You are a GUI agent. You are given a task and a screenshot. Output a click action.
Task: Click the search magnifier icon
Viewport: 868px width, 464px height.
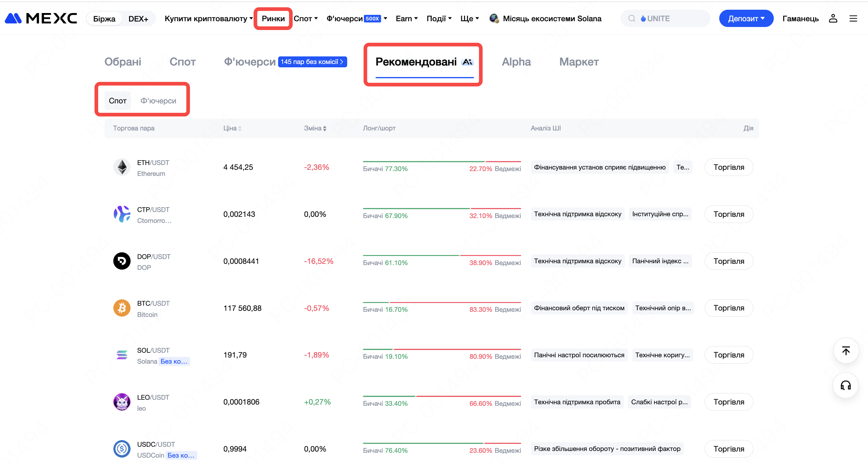pos(632,18)
